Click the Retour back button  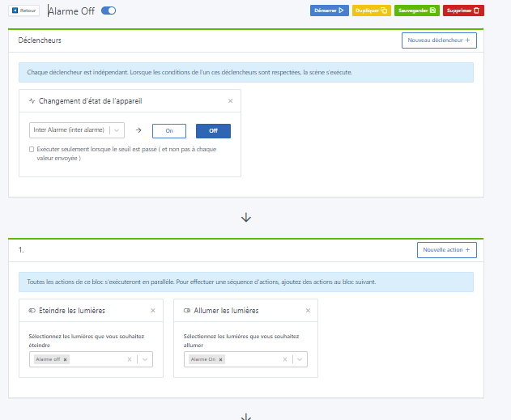[23, 11]
